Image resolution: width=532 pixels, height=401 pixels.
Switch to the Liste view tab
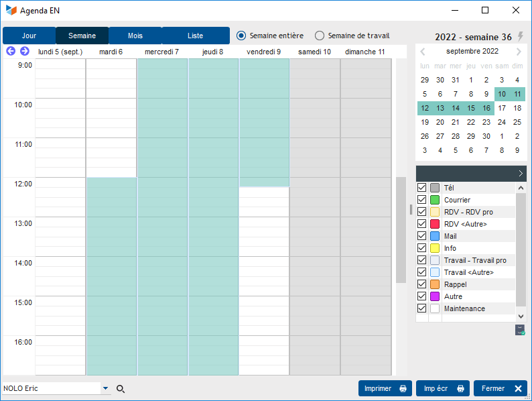point(195,36)
